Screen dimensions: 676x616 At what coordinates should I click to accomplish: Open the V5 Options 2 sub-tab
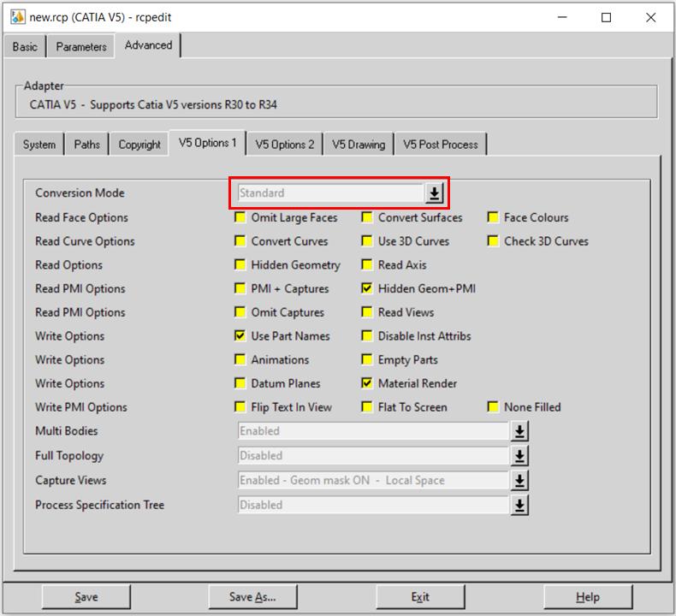click(x=285, y=145)
